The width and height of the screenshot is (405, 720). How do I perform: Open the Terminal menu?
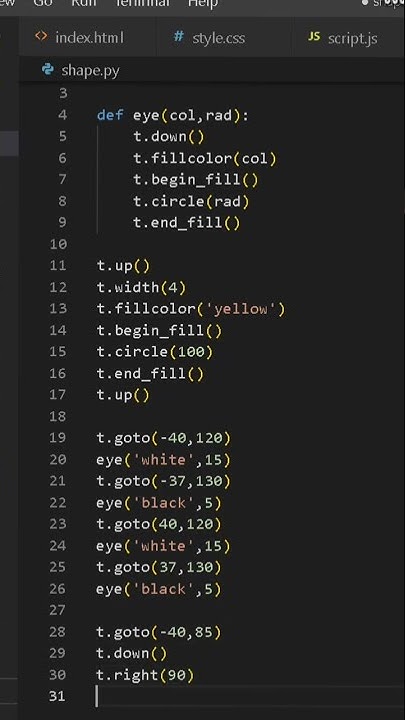click(x=143, y=3)
